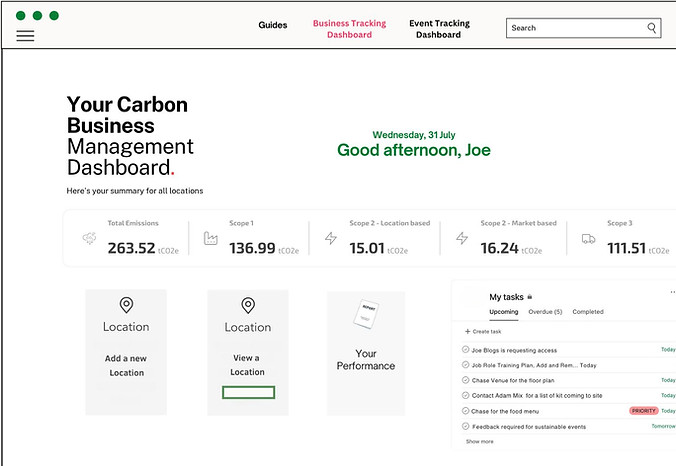Click the lock icon beside My tasks
The width and height of the screenshot is (676, 466).
tap(529, 297)
